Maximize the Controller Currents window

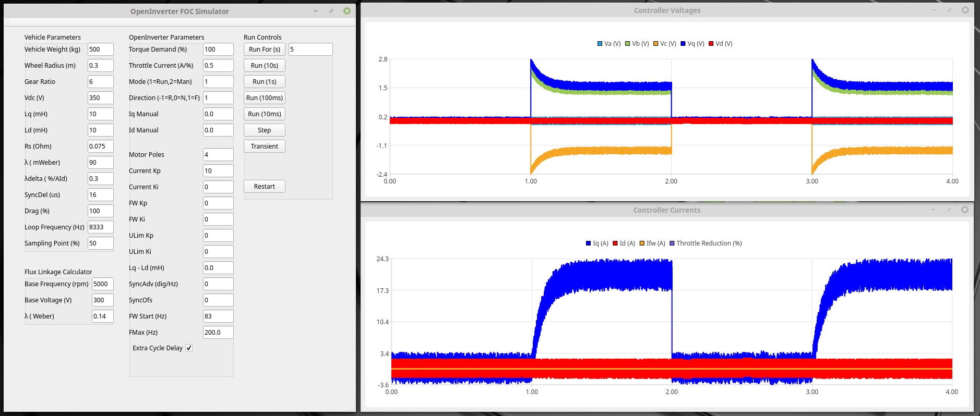click(949, 210)
